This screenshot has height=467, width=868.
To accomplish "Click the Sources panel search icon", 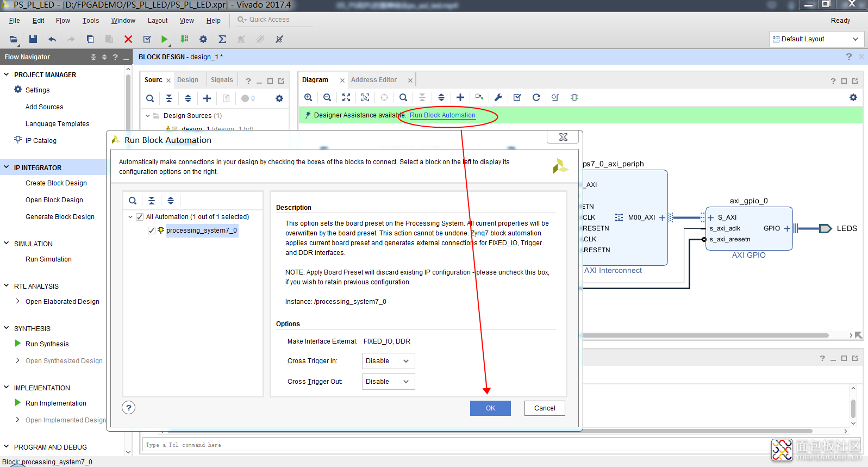I will point(150,98).
